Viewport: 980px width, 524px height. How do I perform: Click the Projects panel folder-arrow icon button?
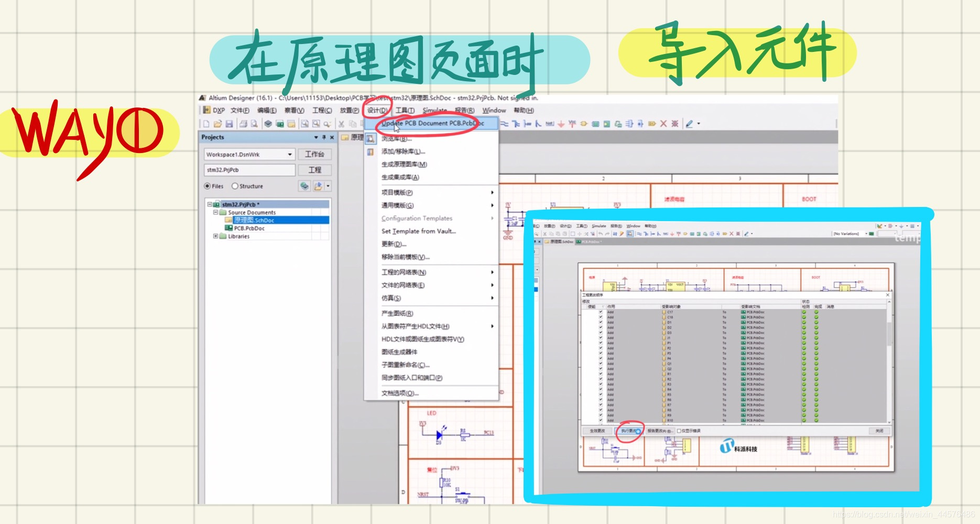[x=318, y=186]
